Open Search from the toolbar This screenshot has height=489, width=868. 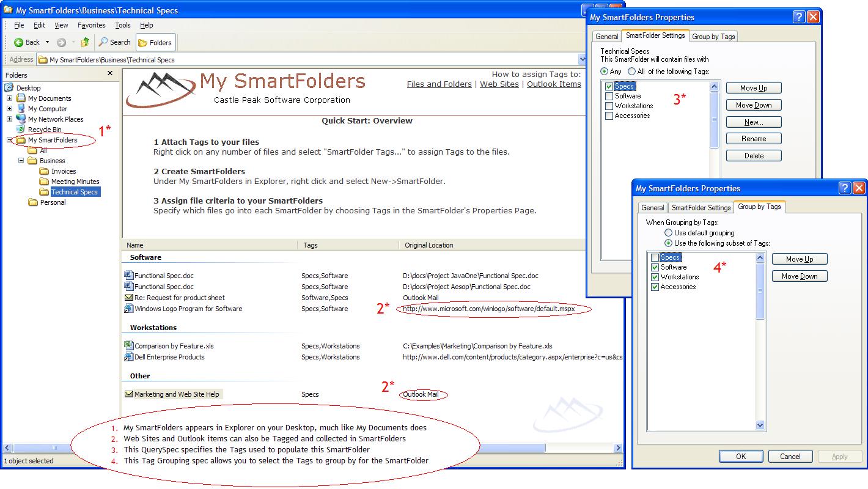pos(115,42)
